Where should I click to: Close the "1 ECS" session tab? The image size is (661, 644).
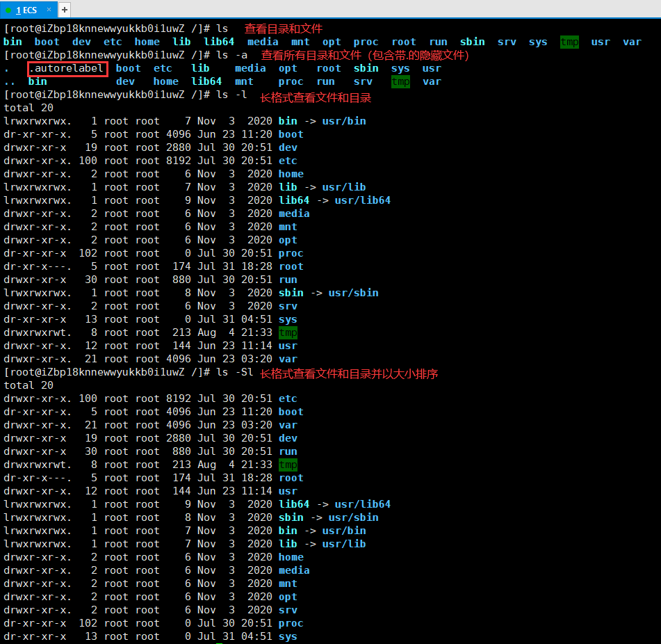pyautogui.click(x=48, y=10)
